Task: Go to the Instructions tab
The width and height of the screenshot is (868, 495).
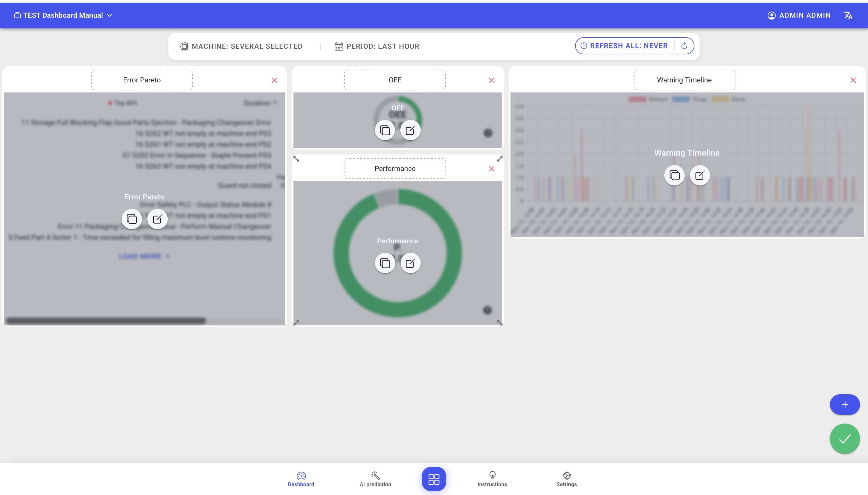Action: 492,479
